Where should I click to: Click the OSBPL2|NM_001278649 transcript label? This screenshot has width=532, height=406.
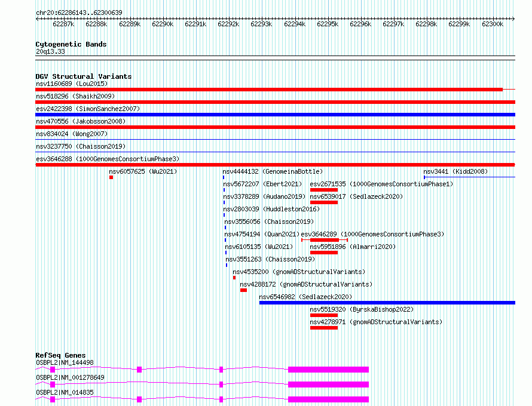(70, 377)
